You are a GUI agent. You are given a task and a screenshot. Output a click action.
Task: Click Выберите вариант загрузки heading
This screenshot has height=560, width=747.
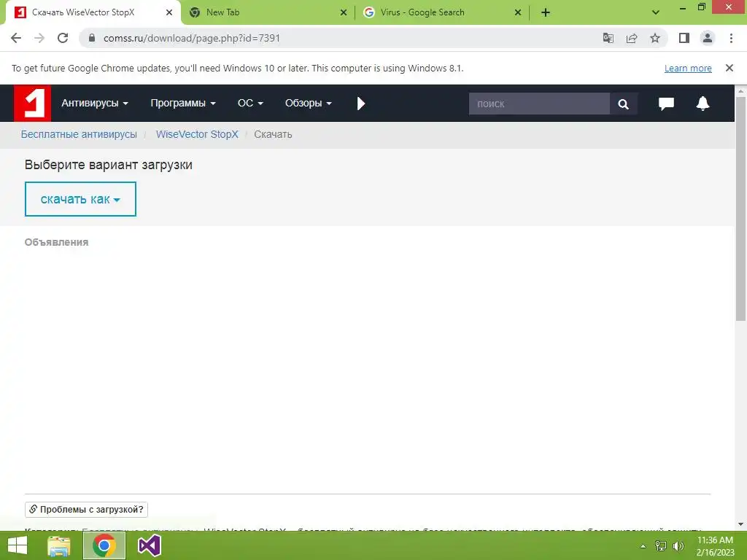coord(109,165)
